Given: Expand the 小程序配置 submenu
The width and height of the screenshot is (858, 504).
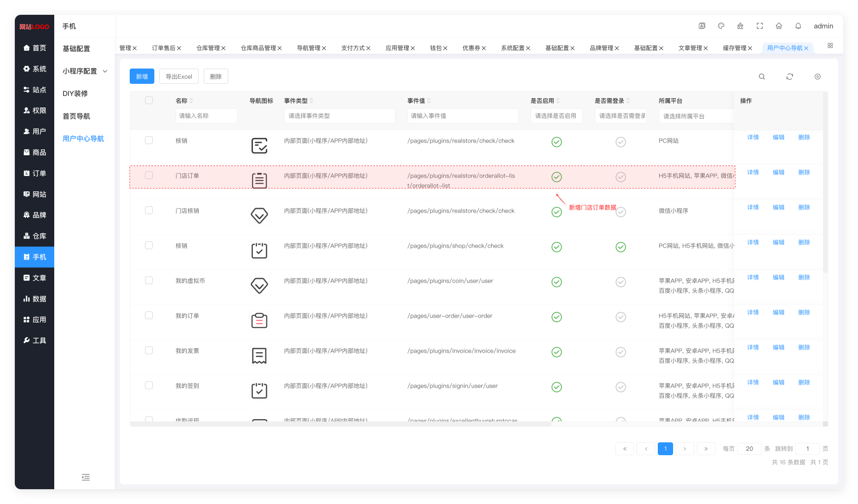Looking at the screenshot, I should pyautogui.click(x=85, y=71).
